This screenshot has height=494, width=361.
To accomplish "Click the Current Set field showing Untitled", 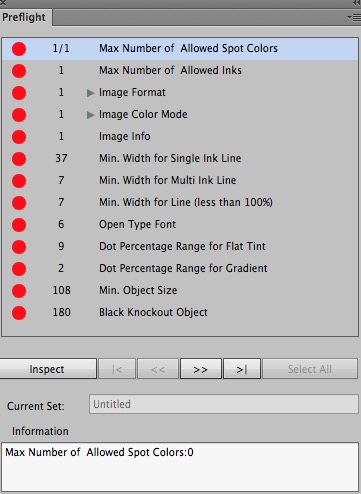I will click(x=224, y=404).
